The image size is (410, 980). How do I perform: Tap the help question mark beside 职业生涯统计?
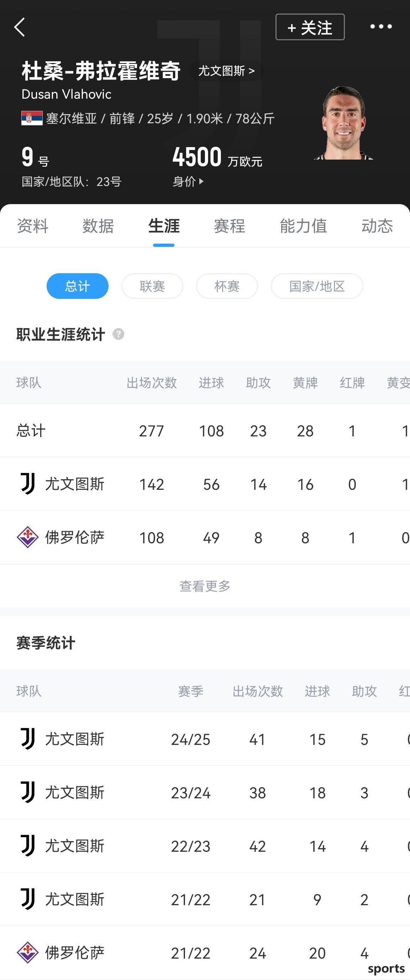point(119,335)
